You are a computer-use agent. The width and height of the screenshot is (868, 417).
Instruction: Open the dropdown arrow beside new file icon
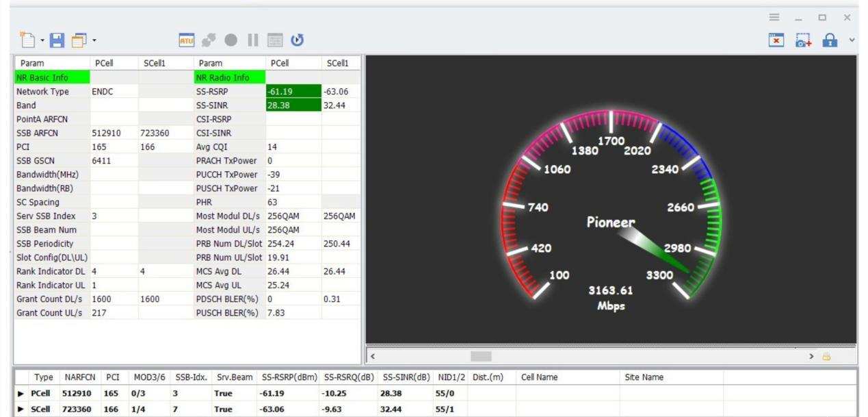(42, 42)
